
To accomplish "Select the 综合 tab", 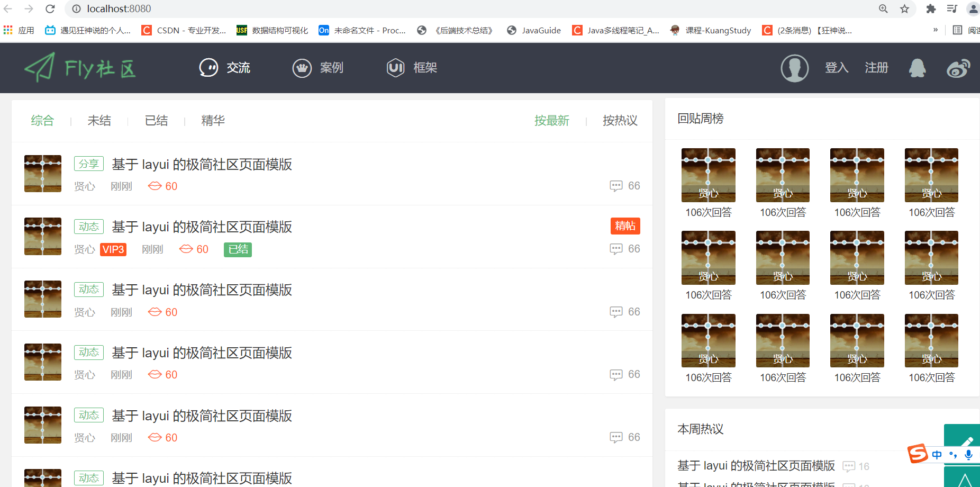I will pos(42,121).
